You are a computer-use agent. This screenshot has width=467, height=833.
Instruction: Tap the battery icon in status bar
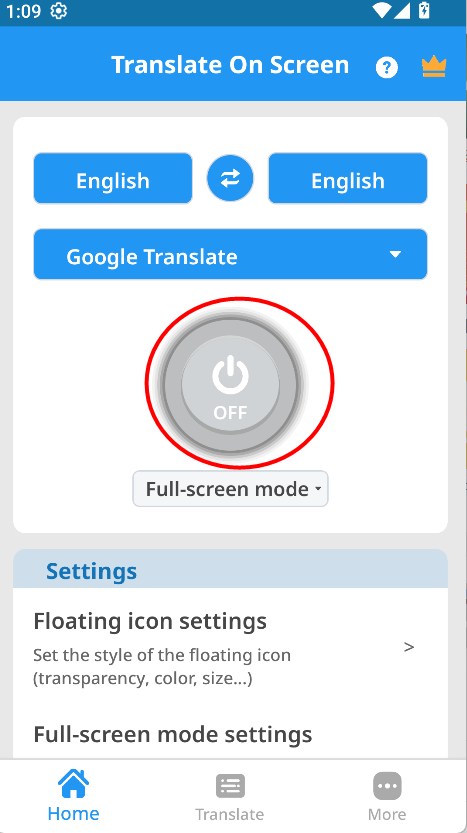(424, 11)
